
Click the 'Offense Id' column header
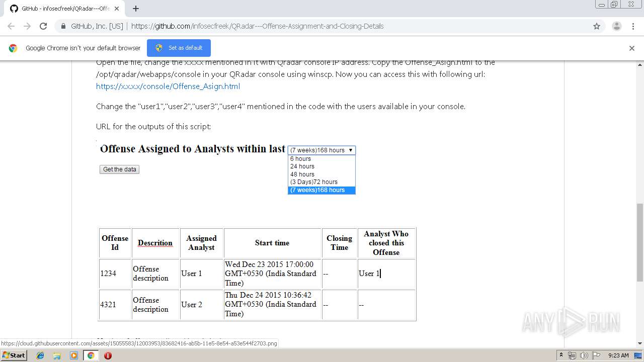[x=115, y=243]
